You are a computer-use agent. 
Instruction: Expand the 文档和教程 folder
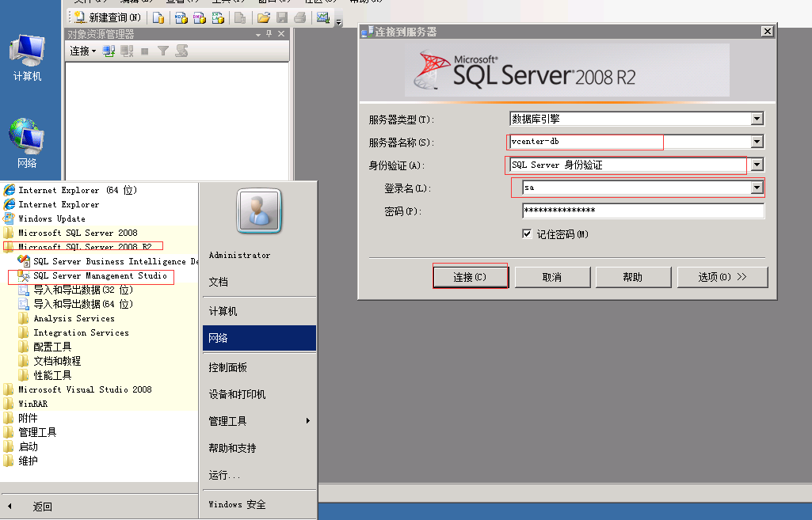pos(50,361)
